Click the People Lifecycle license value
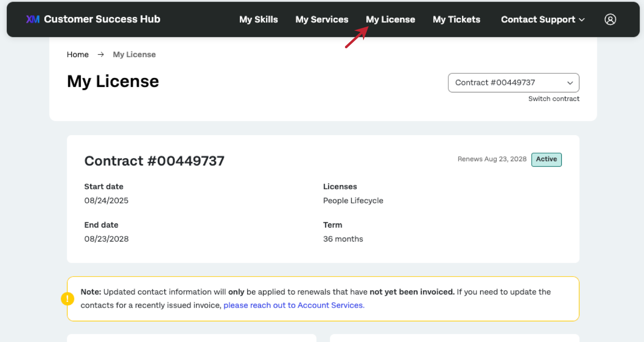644x342 pixels. click(x=353, y=200)
